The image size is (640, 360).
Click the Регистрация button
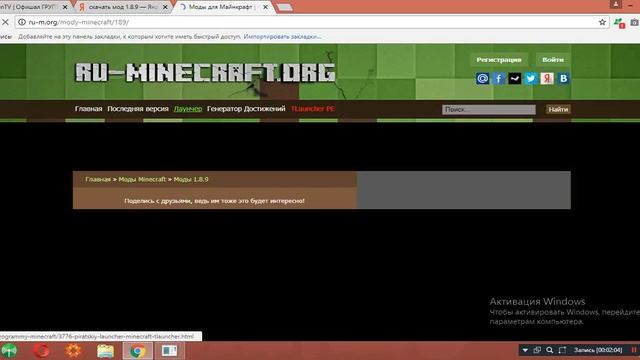coord(499,60)
